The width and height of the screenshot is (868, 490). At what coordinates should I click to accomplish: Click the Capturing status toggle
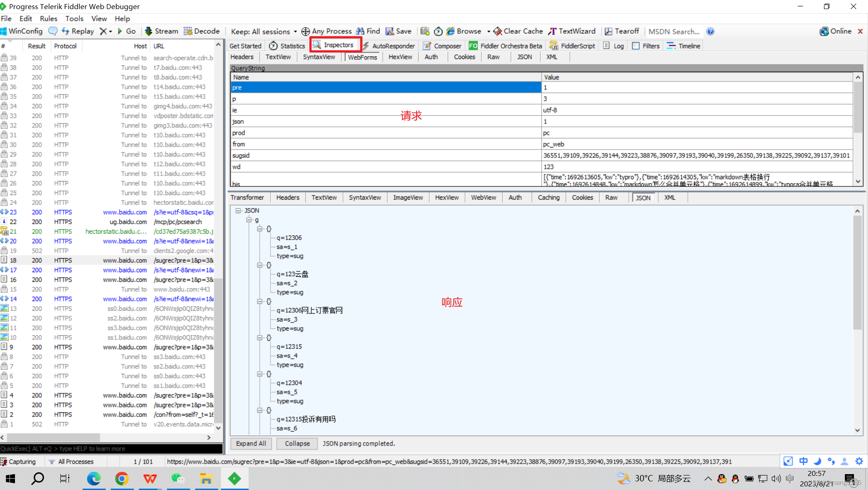[x=18, y=461]
